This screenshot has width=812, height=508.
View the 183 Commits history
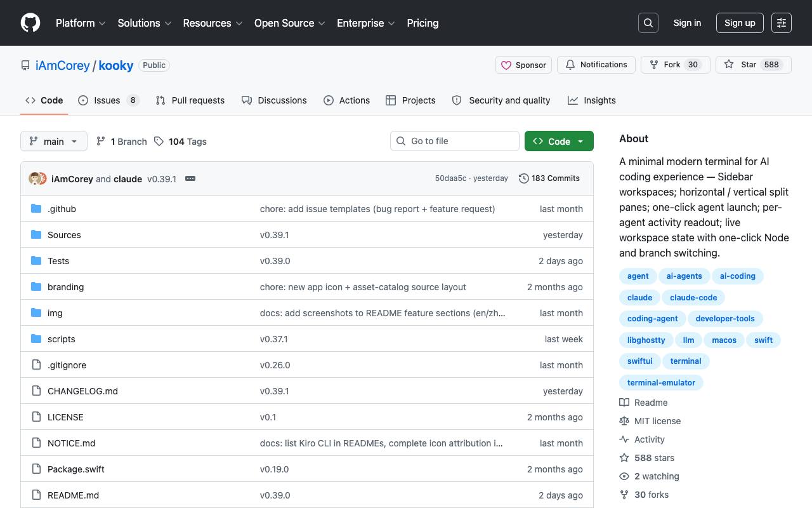click(549, 178)
